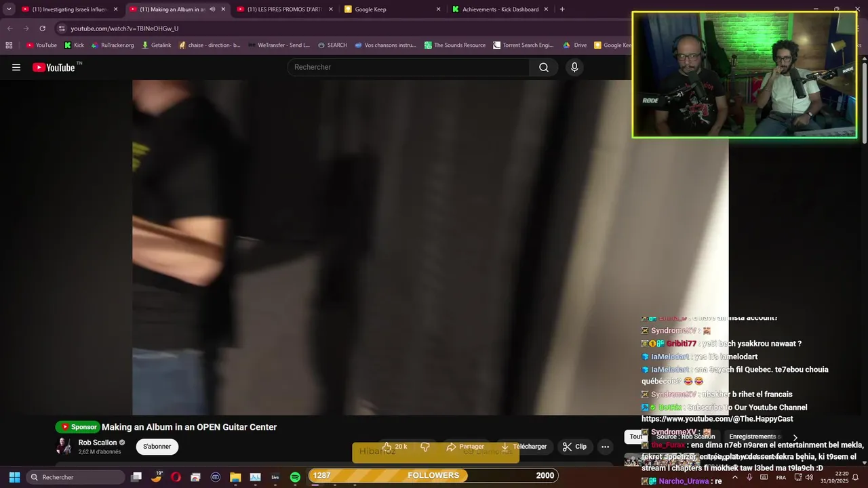Open the Drive bookmark
Screen dimensions: 868x488
(575, 45)
